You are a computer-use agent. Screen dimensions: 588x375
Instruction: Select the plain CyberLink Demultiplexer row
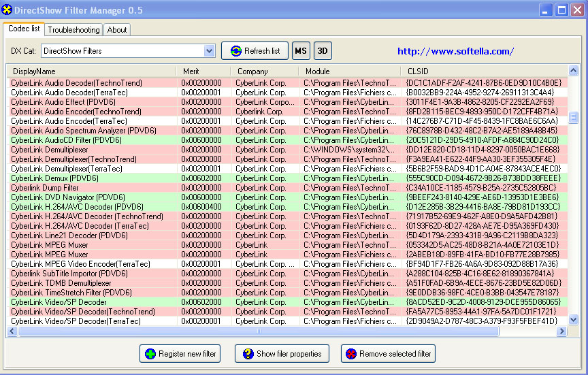tap(287, 150)
